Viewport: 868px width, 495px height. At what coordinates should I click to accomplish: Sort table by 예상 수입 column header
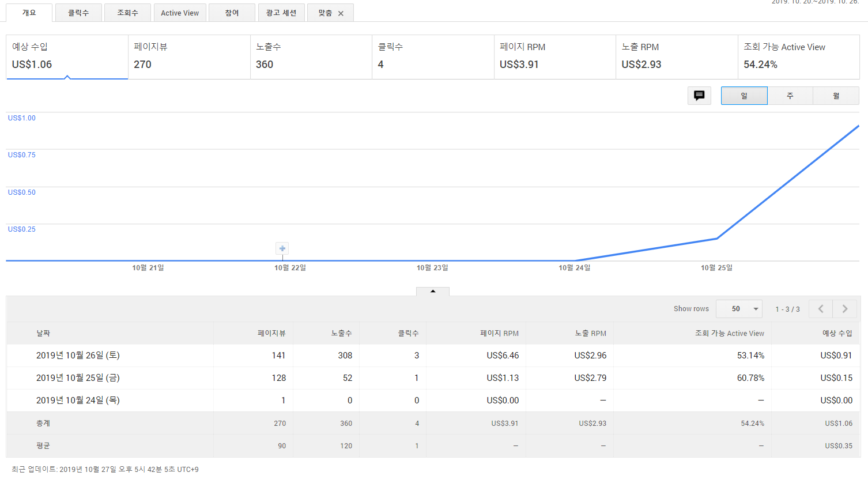pos(837,333)
